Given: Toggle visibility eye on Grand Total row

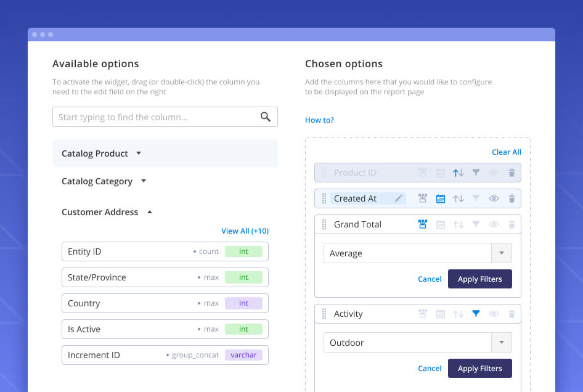Looking at the screenshot, I should coord(494,224).
